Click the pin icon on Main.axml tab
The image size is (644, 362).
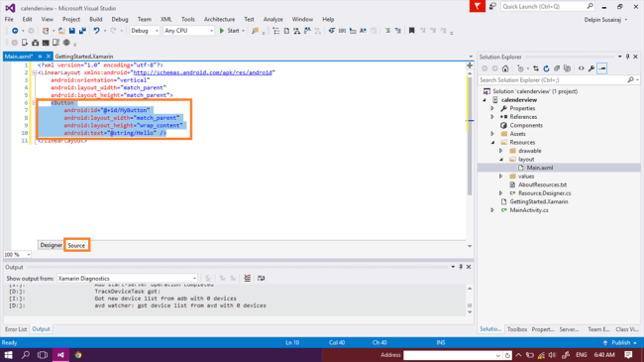(x=41, y=57)
